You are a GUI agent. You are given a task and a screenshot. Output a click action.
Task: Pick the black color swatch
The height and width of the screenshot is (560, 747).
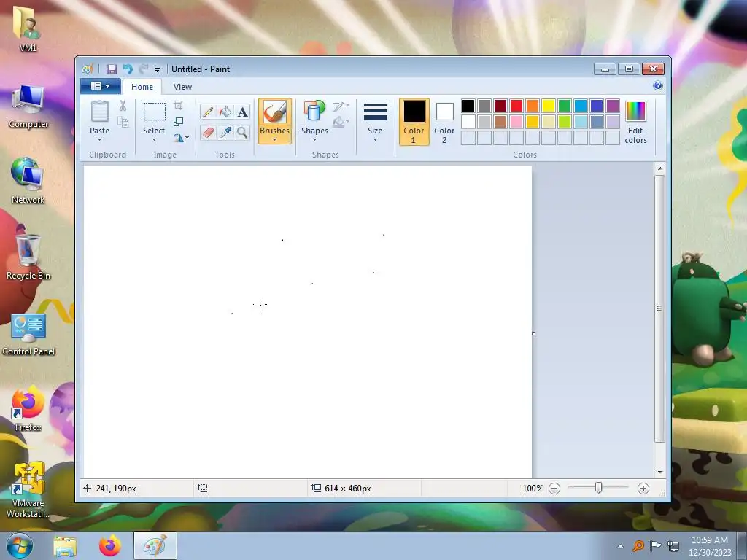point(468,106)
